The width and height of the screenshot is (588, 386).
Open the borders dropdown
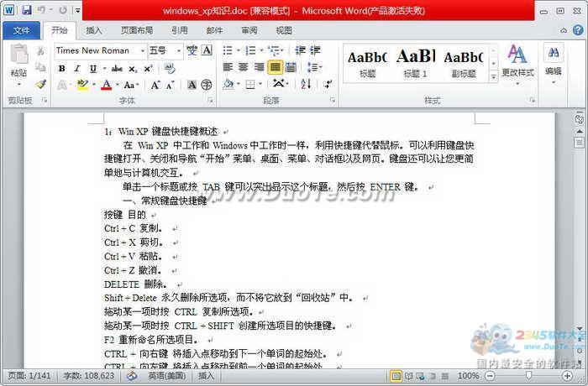pos(260,84)
